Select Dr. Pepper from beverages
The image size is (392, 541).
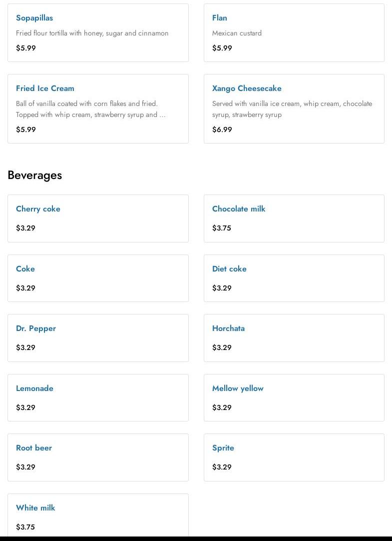pos(36,328)
